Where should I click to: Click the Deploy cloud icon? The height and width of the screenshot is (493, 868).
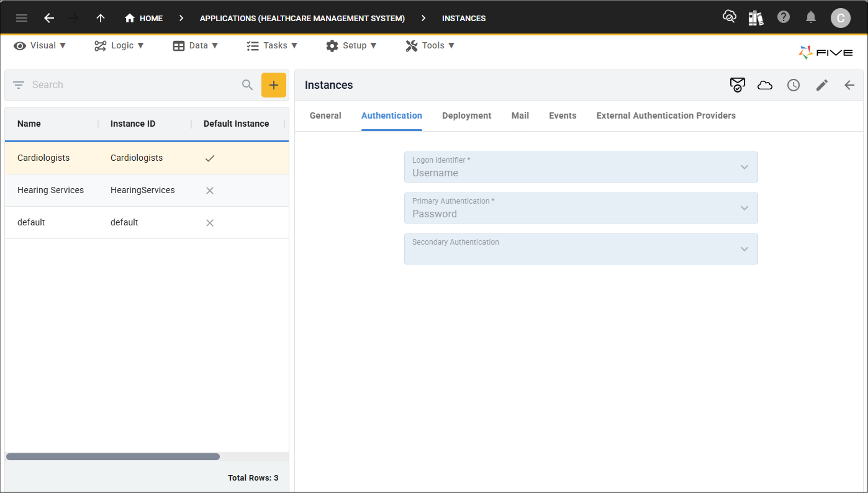coord(764,85)
